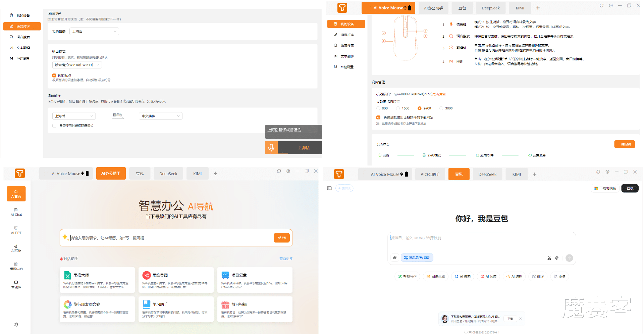Viewport: 644px width, 334px height.
Task: Click the attachment paperclip icon in 豆包 input
Action: coord(395,258)
